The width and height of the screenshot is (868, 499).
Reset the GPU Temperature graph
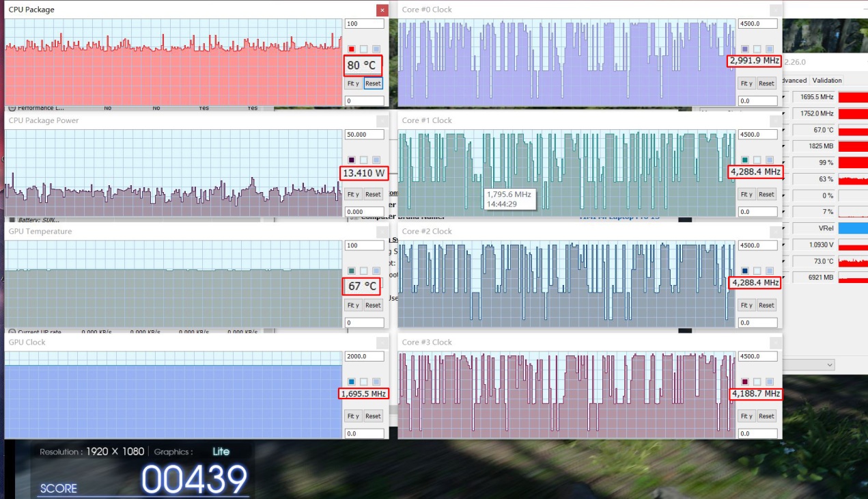(373, 305)
